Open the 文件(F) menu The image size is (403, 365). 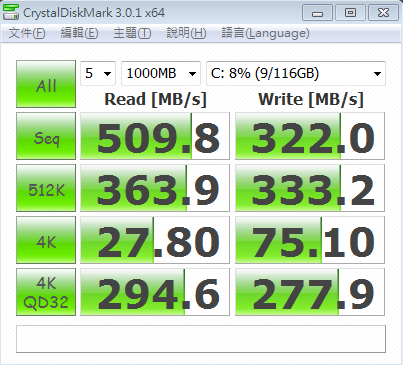pyautogui.click(x=27, y=33)
